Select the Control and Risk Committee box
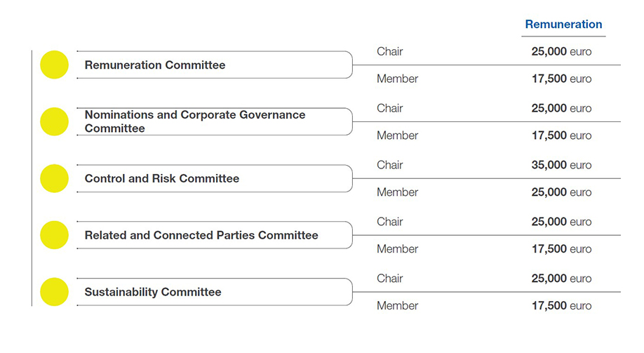 tap(215, 178)
